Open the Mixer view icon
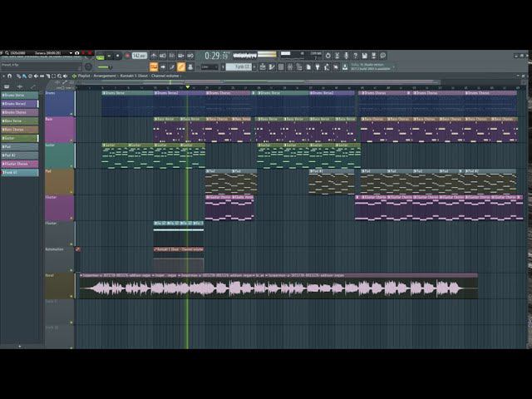 tap(290, 66)
